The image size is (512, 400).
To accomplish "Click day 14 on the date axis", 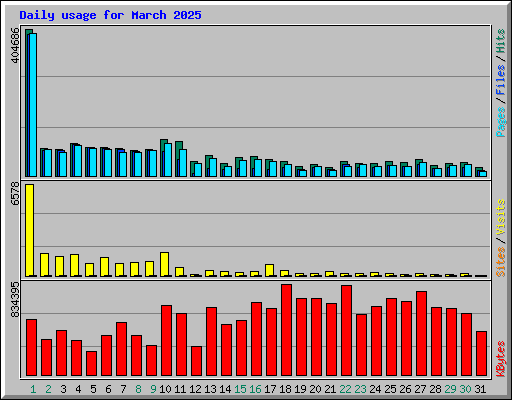I will pyautogui.click(x=225, y=389).
